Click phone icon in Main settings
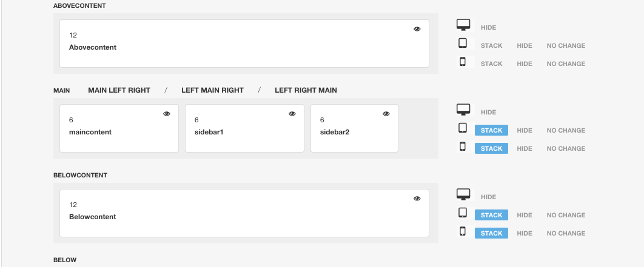644x267 pixels. [463, 147]
